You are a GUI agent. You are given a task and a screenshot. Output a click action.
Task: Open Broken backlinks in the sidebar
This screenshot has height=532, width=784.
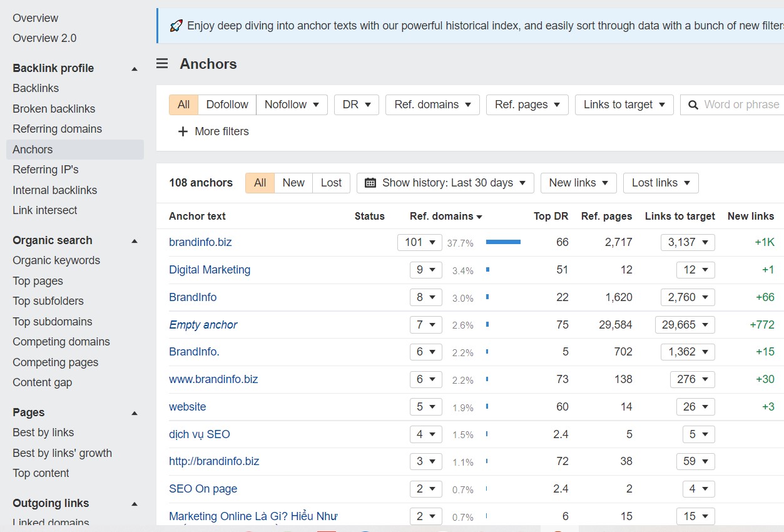54,109
